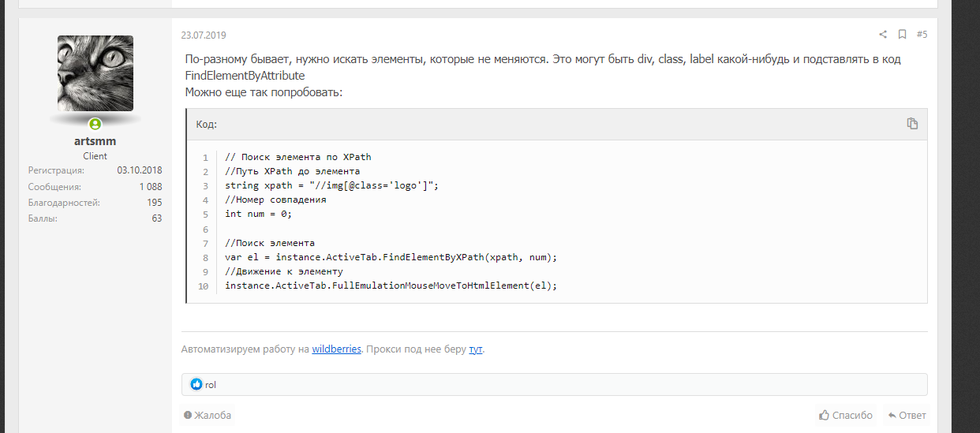Report the post via Жалоба
Screen dimensions: 980x433
pos(208,416)
